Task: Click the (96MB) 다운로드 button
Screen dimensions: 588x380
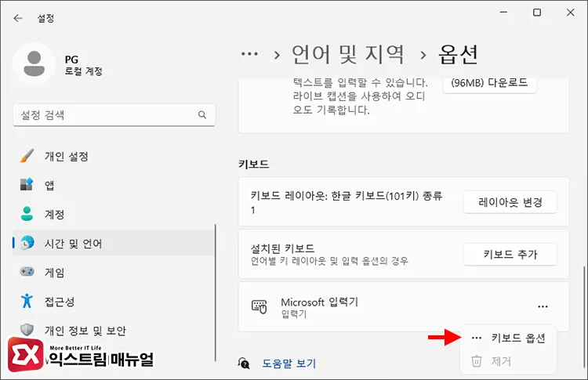Action: pyautogui.click(x=489, y=83)
